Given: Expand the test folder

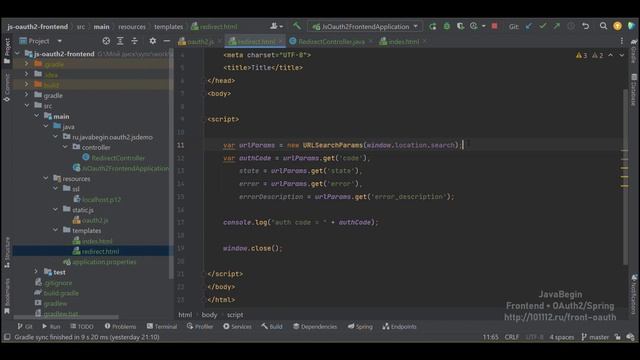Looking at the screenshot, I should click(36, 272).
